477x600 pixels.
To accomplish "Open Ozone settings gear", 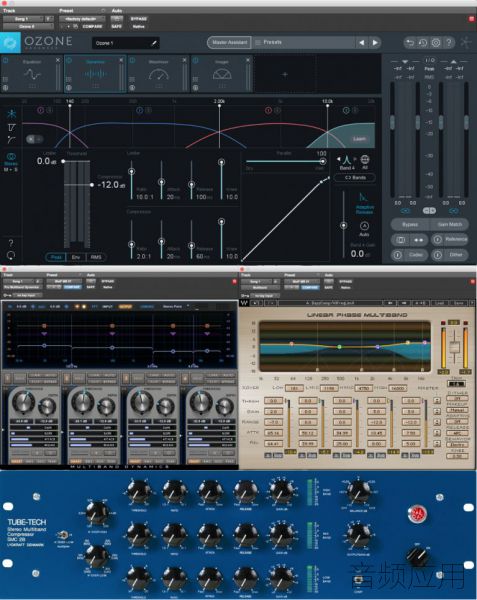I will pos(436,42).
